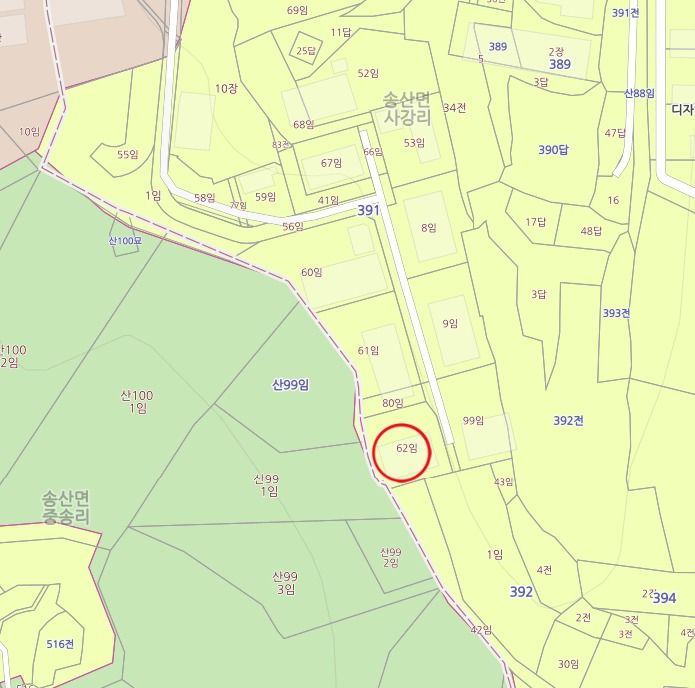Select the 송산면 중송리 district label

click(x=66, y=507)
